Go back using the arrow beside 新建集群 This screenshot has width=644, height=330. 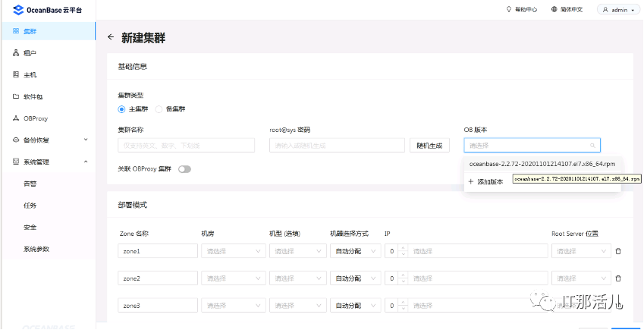click(x=110, y=37)
